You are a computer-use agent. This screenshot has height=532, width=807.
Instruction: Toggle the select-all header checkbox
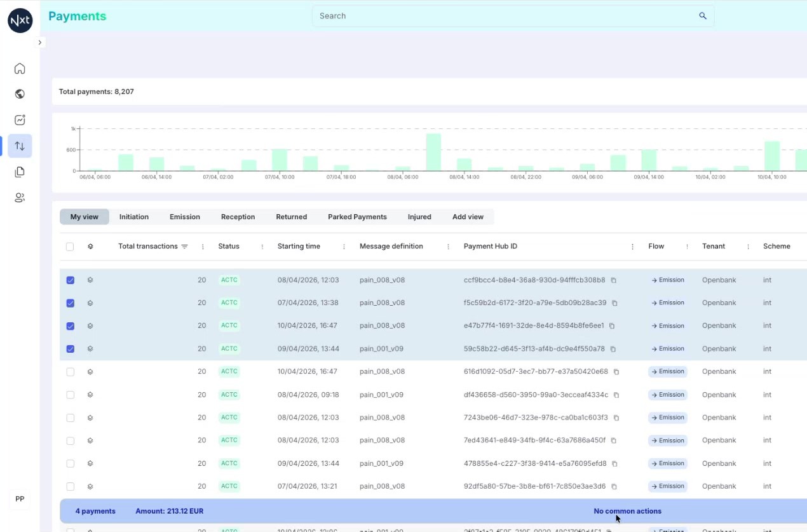click(70, 247)
